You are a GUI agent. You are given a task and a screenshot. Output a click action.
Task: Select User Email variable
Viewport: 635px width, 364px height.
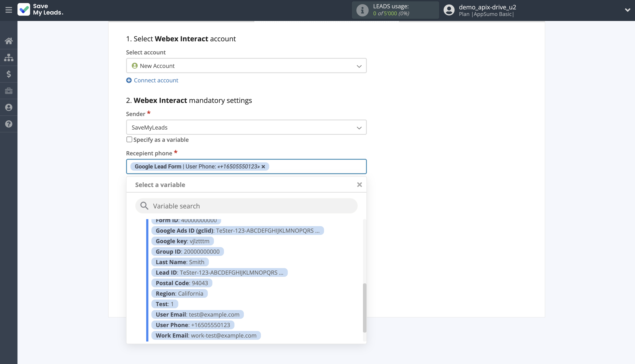pyautogui.click(x=198, y=314)
